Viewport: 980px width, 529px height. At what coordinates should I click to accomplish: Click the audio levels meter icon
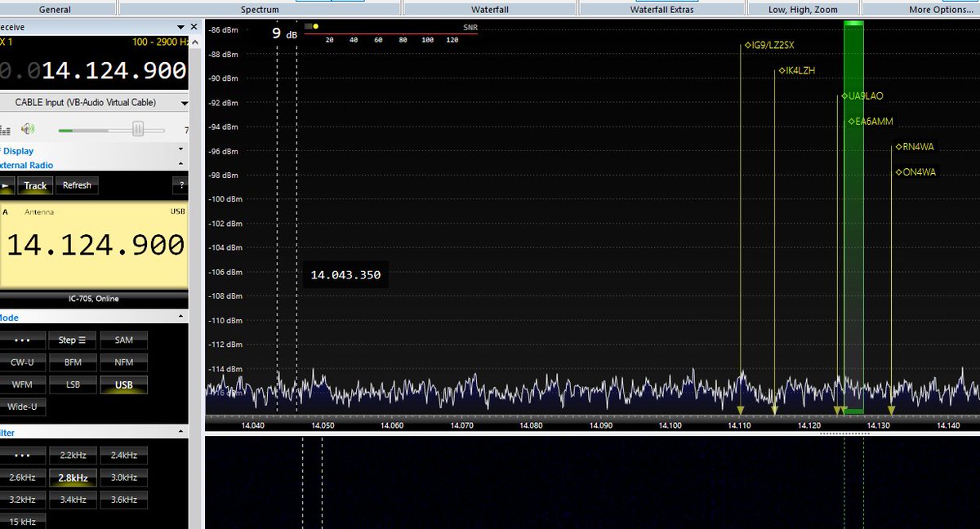coord(6,130)
